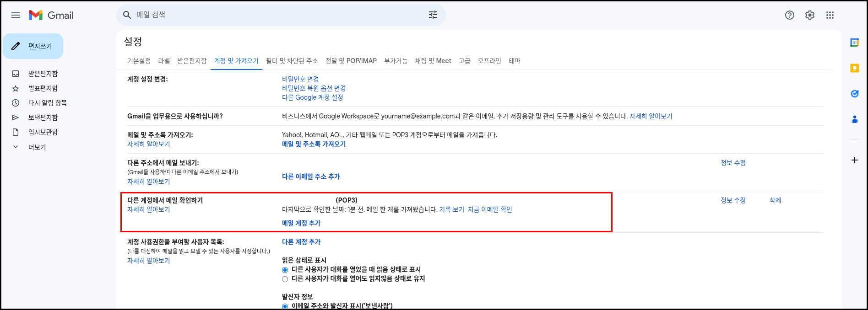Switch to the 고급 tab
Screen dimensions: 868x310
click(x=464, y=61)
